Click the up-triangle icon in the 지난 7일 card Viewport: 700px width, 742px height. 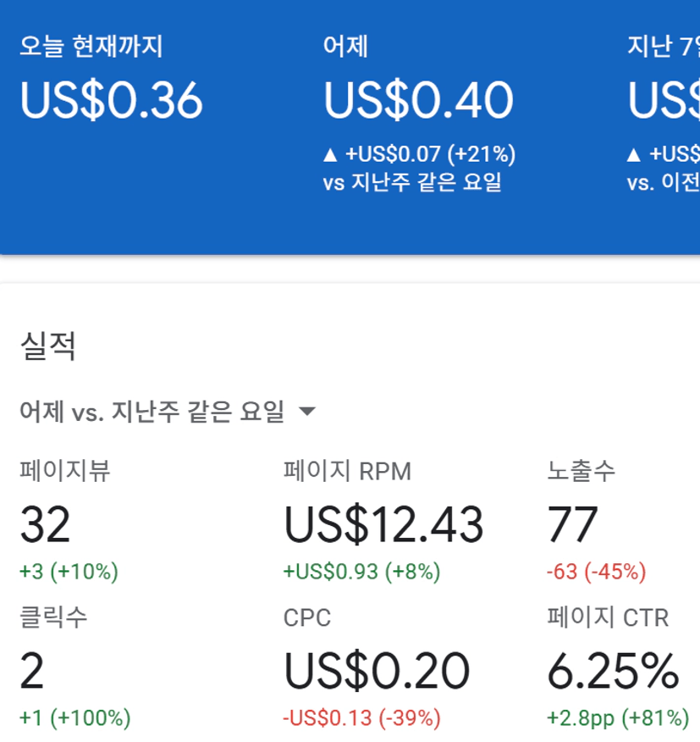click(x=633, y=155)
